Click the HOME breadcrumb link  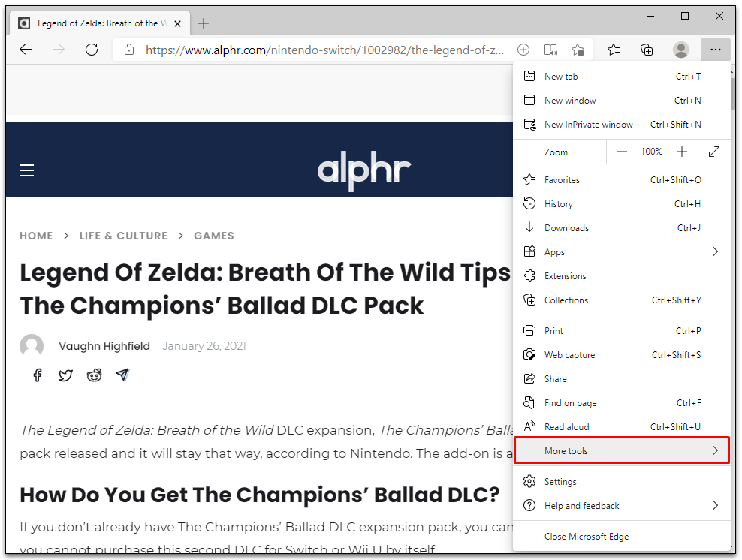(x=36, y=236)
